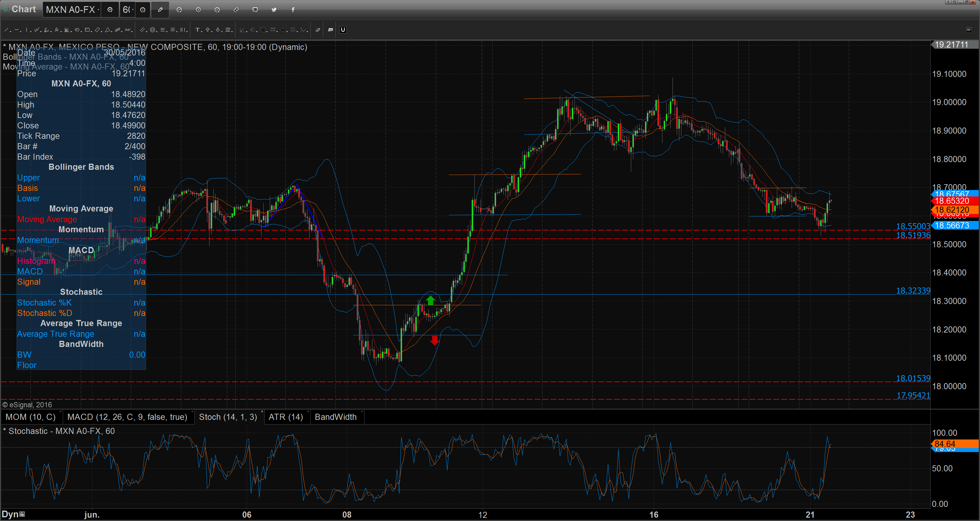Click the 'Stochastic %K' row in data window

(81, 303)
